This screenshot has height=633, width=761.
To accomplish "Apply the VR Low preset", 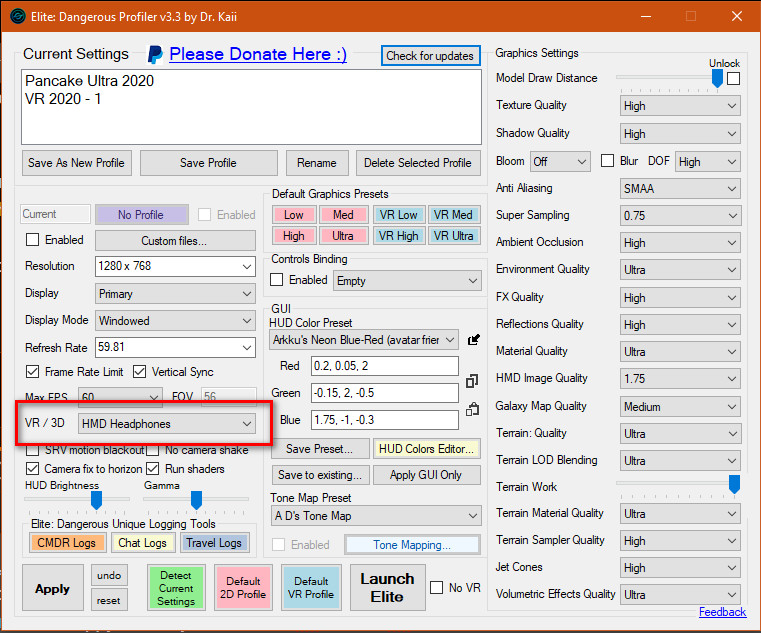I will tap(399, 215).
